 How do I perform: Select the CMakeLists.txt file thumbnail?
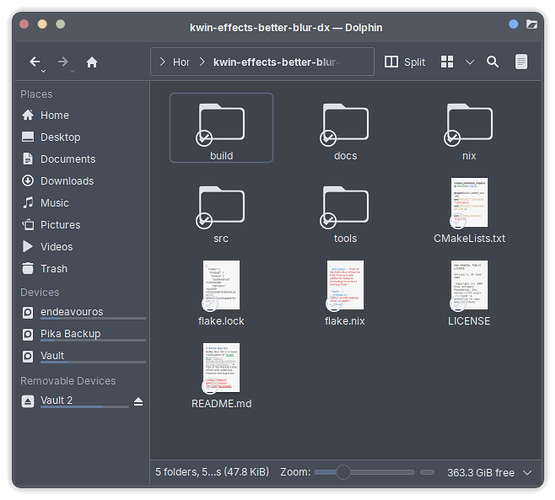click(469, 203)
